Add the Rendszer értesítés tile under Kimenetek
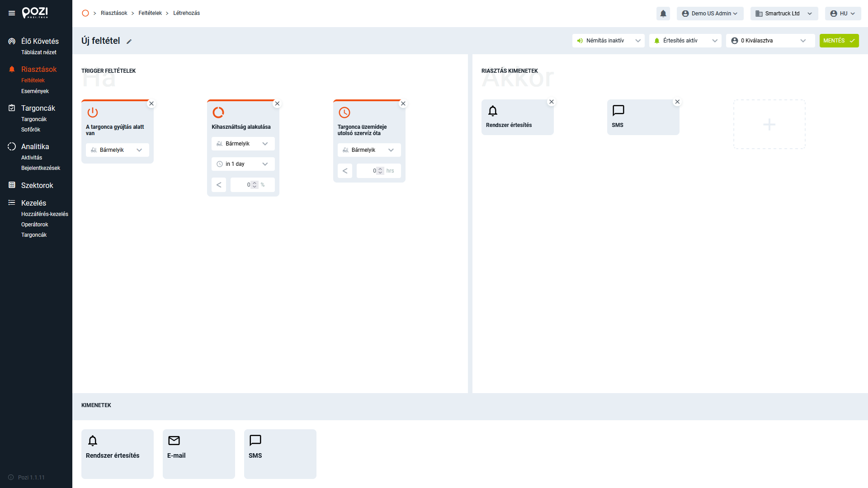Viewport: 868px width, 488px height. click(117, 454)
